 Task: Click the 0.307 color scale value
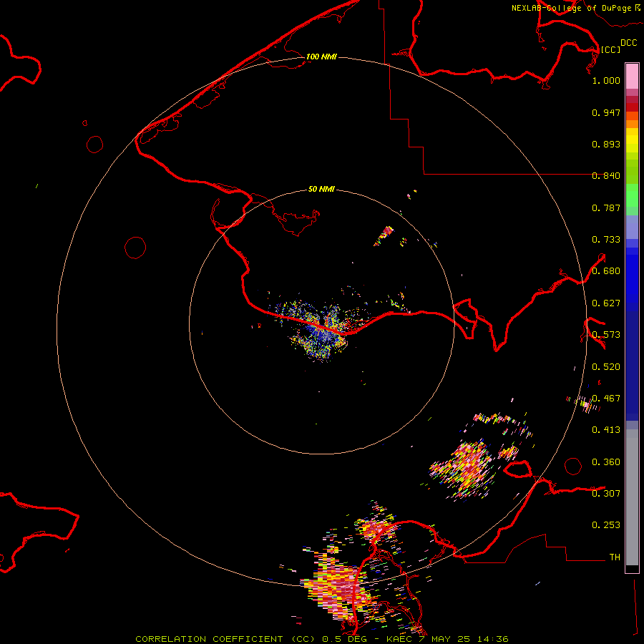[x=606, y=493]
